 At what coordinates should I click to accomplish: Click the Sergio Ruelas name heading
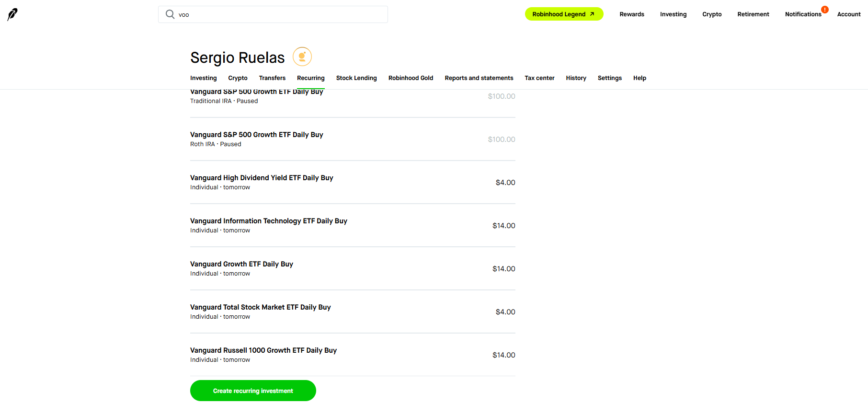[237, 58]
